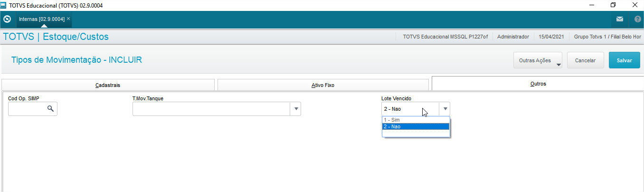This screenshot has width=644, height=192.
Task: Click the Cancelar button
Action: [585, 60]
